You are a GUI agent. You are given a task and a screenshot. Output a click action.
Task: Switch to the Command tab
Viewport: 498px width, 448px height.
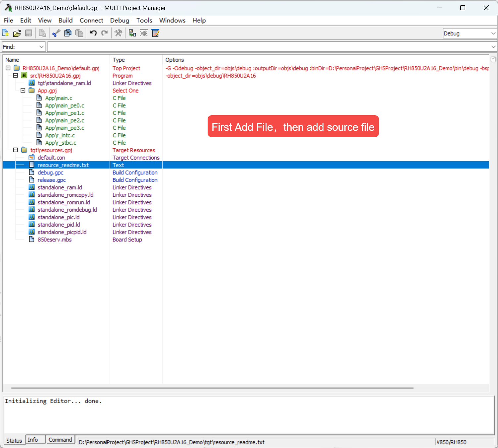point(60,440)
